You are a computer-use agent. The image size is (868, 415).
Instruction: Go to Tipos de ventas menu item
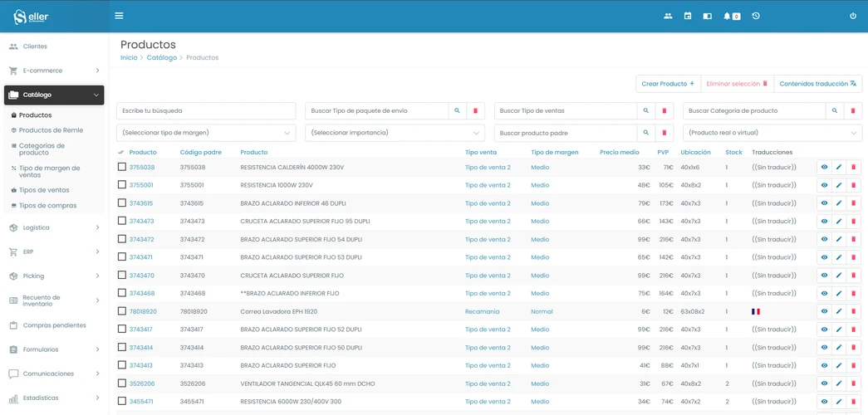(44, 190)
